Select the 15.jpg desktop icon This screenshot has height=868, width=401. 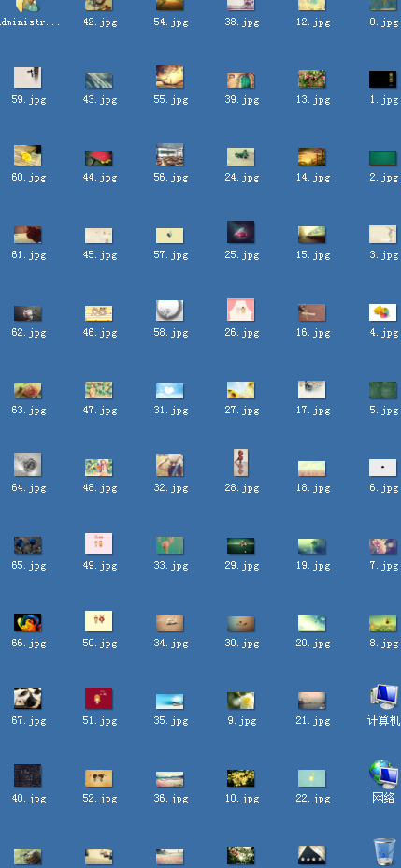(x=312, y=235)
